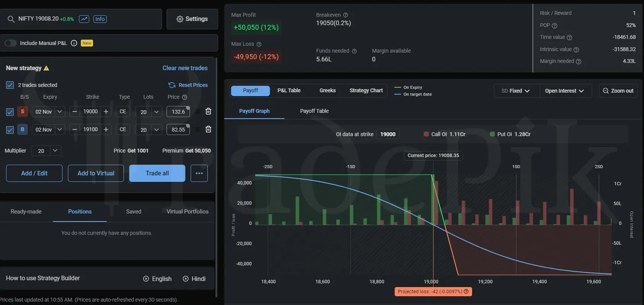Click the Info badge for NIFTY
The image size is (644, 305).
[x=100, y=19]
